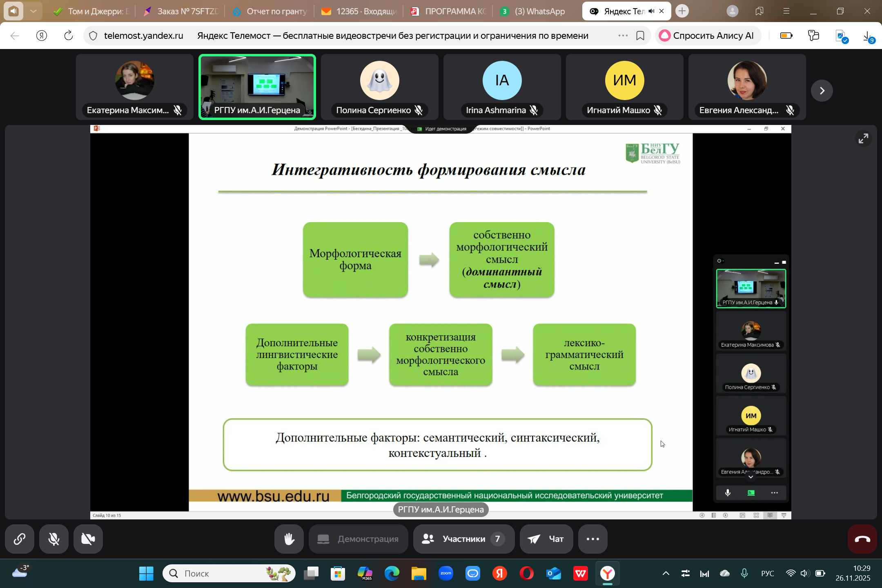Open the Участники participants list

[x=463, y=539]
